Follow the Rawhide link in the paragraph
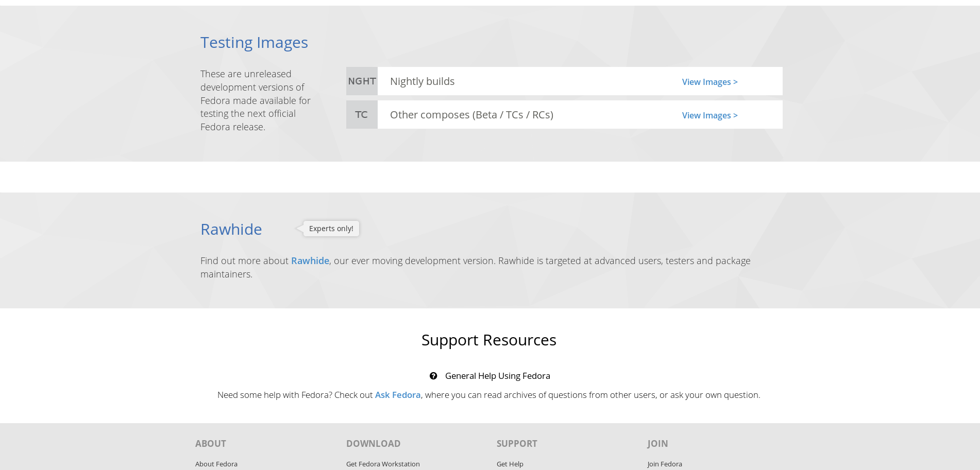Viewport: 980px width, 470px height. pos(310,260)
